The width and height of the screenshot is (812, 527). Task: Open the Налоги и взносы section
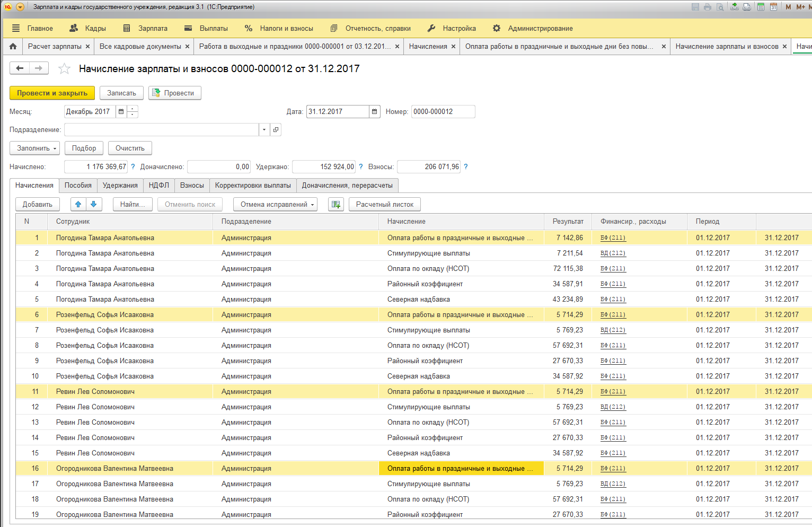[279, 28]
